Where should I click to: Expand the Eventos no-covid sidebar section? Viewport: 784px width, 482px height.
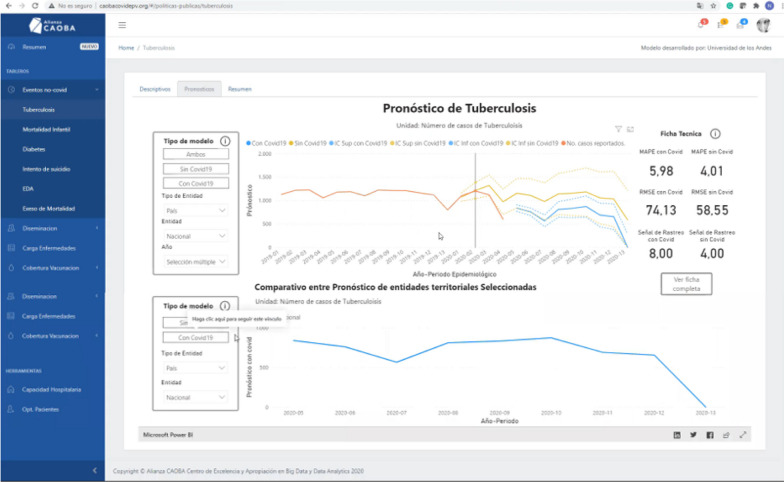pos(52,90)
